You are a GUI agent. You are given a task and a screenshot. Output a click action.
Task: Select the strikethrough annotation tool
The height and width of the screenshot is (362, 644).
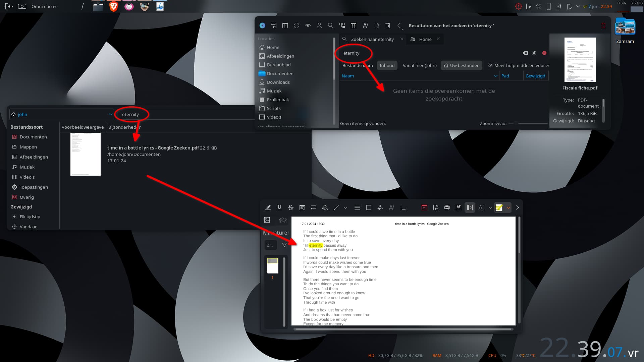pyautogui.click(x=291, y=207)
